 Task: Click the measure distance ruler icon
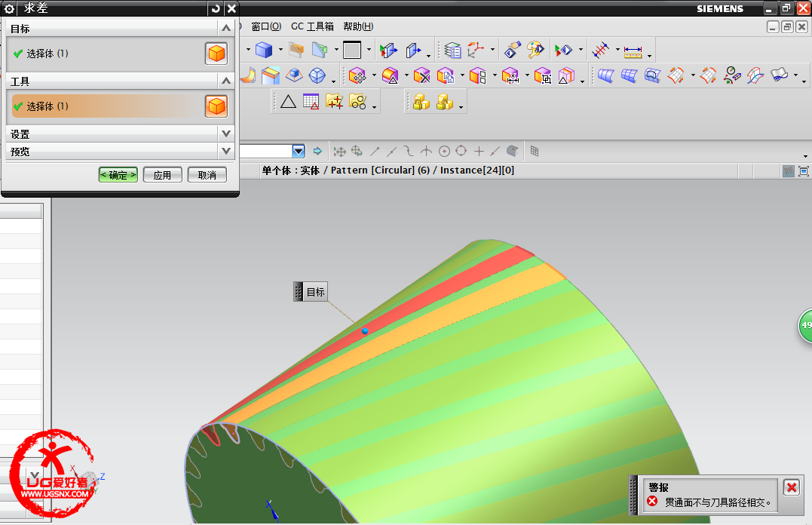pyautogui.click(x=633, y=51)
